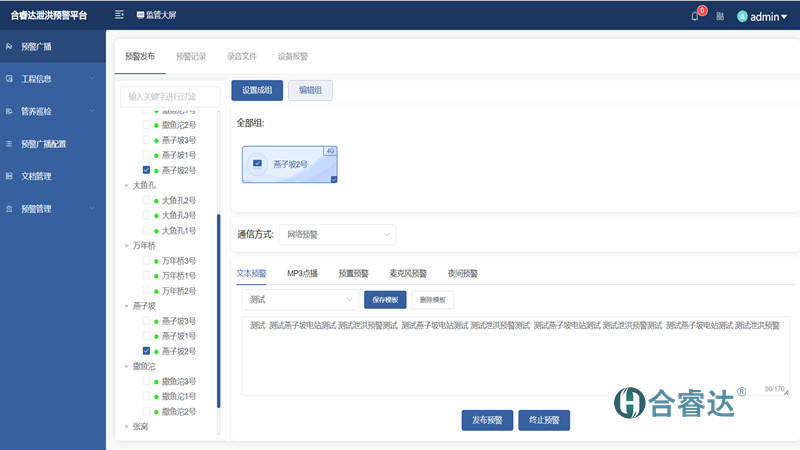800x450 pixels.
Task: Click the admin user avatar icon
Action: (742, 16)
